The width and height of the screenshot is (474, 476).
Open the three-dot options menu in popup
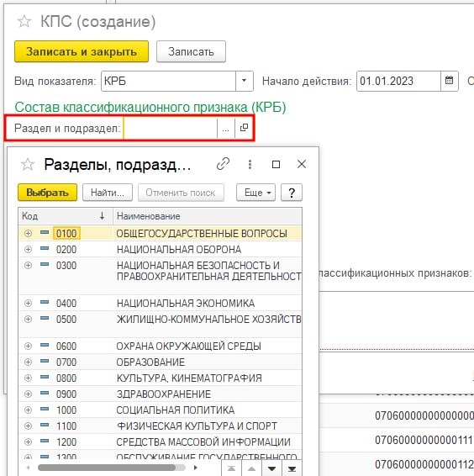[250, 164]
